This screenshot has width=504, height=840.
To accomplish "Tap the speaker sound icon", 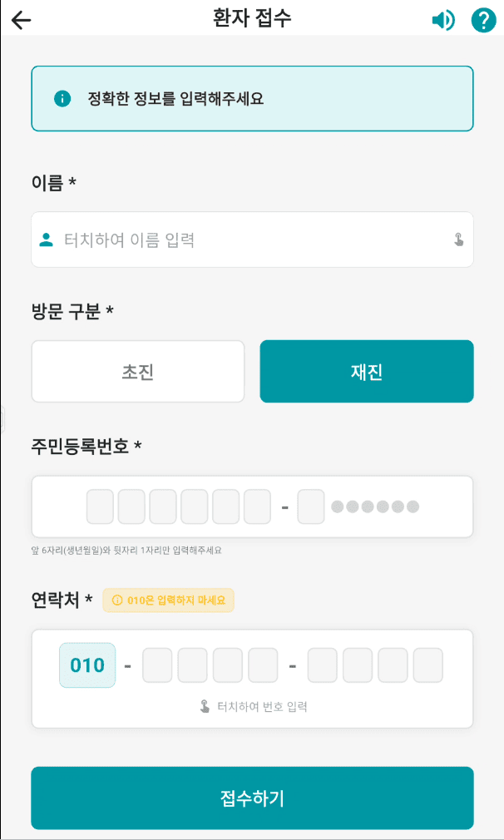I will point(443,20).
